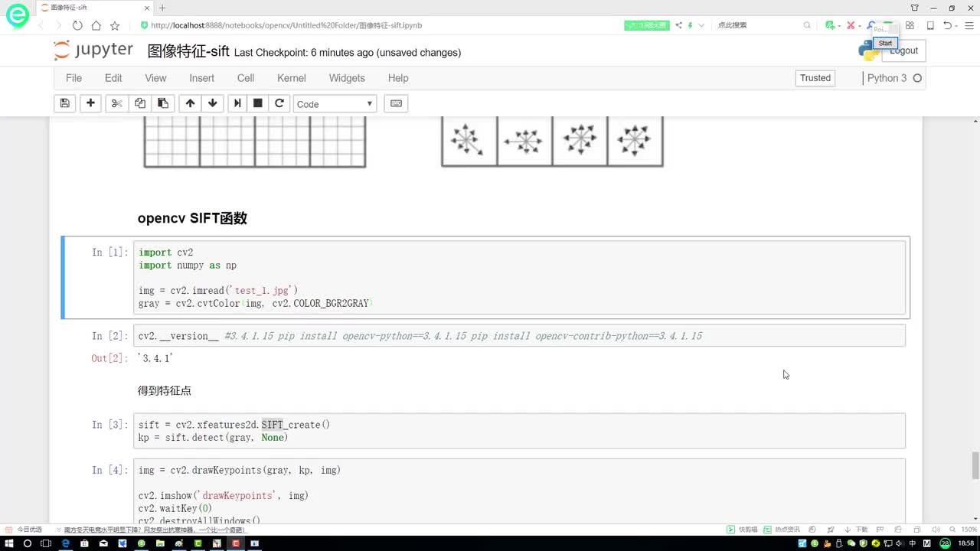Click the browser address URL field
Viewport: 980px width, 551px height.
(x=286, y=25)
